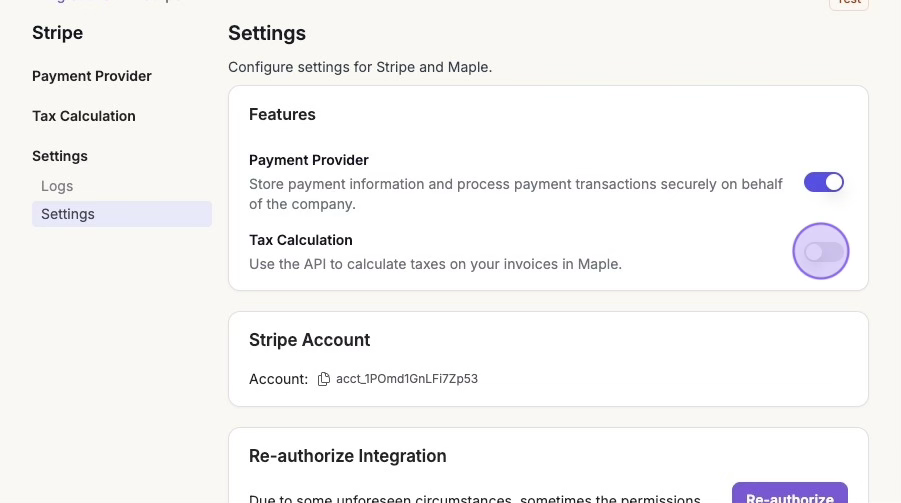901x503 pixels.
Task: Copy the Stripe account ID
Action: tap(323, 379)
